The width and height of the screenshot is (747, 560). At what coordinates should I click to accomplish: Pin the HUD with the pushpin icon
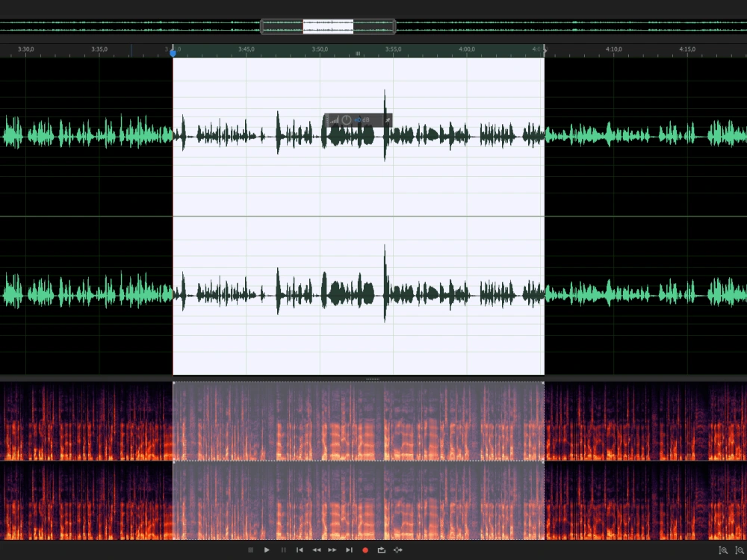(387, 120)
